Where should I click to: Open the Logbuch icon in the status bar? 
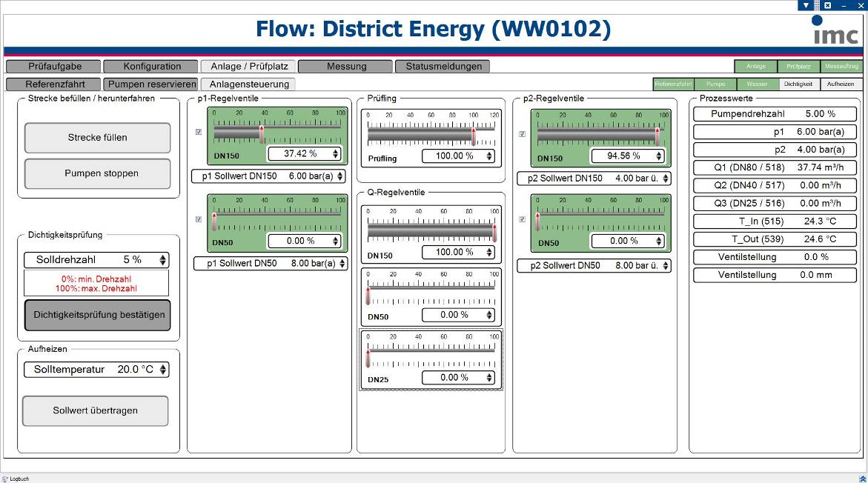pos(6,479)
